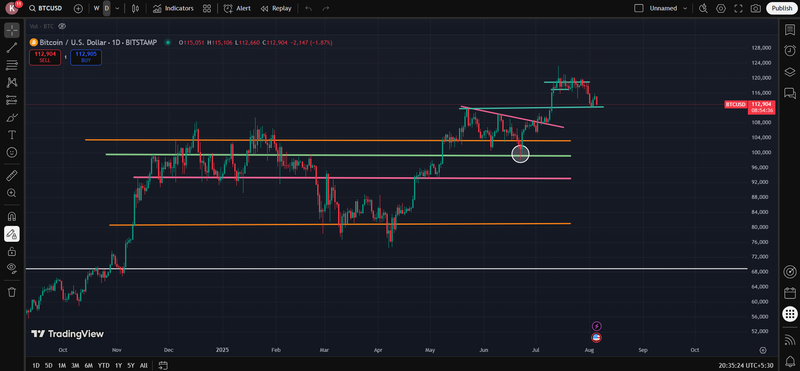800x371 pixels.
Task: Select the YTD time range tab
Action: 104,365
